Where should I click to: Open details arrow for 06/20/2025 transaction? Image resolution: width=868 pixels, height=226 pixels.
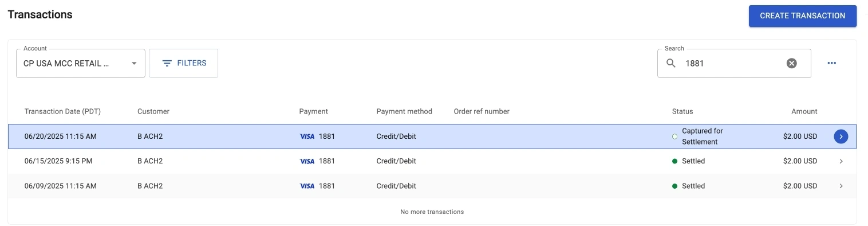click(841, 137)
